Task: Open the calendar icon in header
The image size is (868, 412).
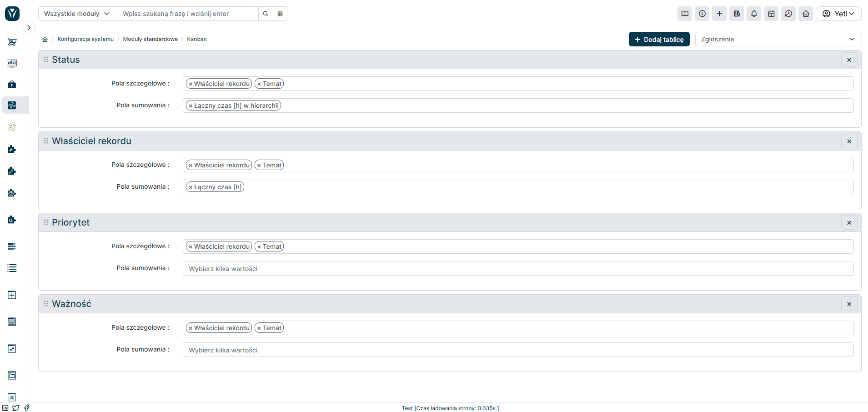Action: [x=771, y=14]
